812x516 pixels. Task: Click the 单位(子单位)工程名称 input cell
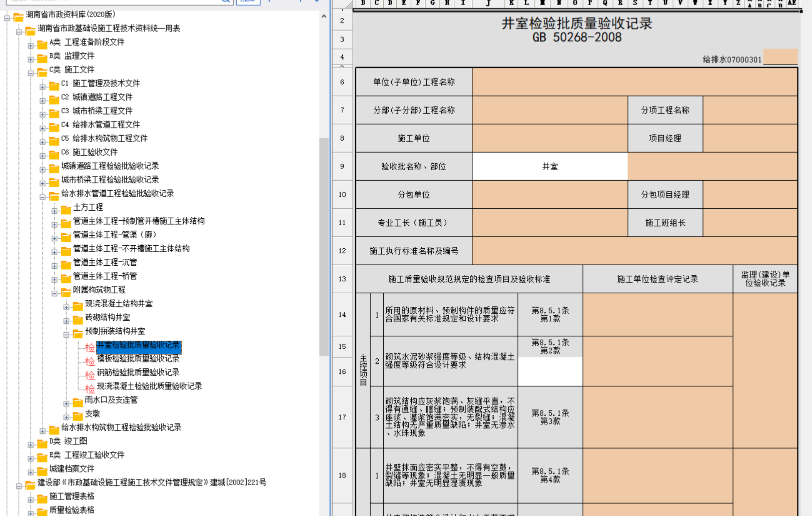pyautogui.click(x=634, y=82)
